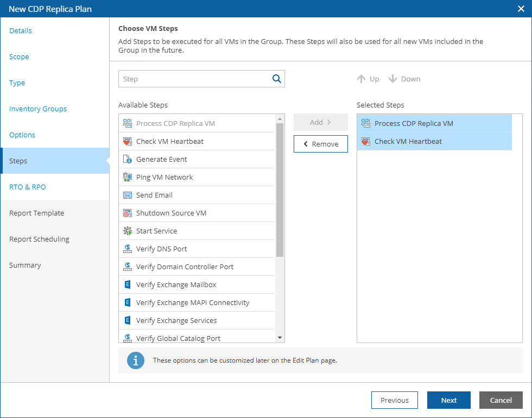The width and height of the screenshot is (532, 418).
Task: Open the Inventory Groups wizard page
Action: pos(38,109)
